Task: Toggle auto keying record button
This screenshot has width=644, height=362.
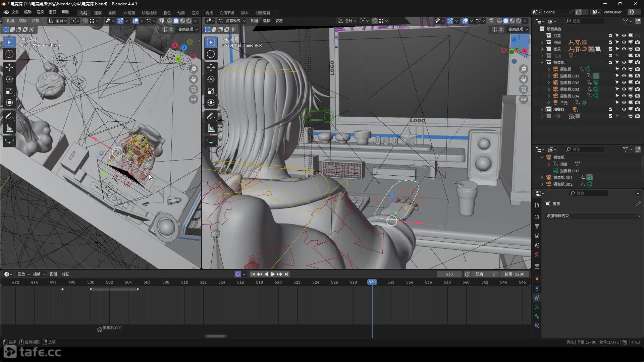Action: coord(238,274)
